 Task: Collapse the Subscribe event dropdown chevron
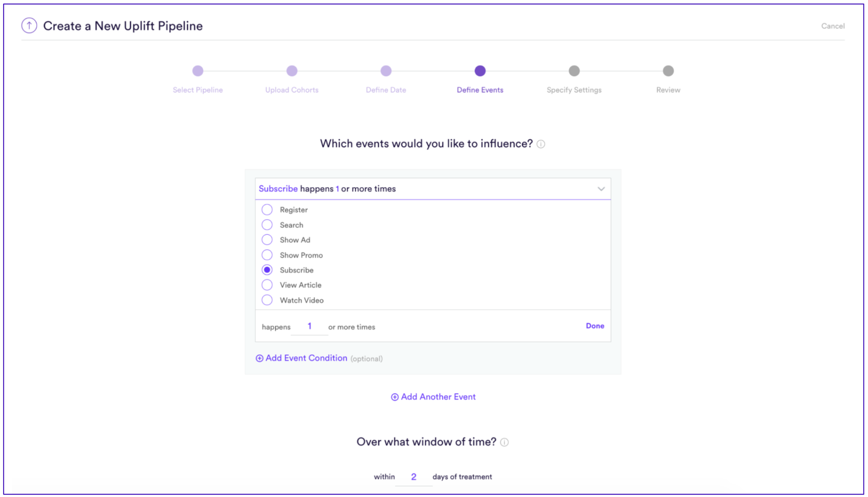point(601,189)
